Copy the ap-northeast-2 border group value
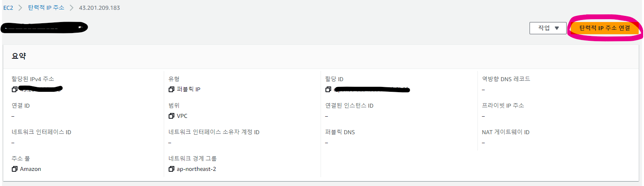644x186 pixels. pos(171,169)
